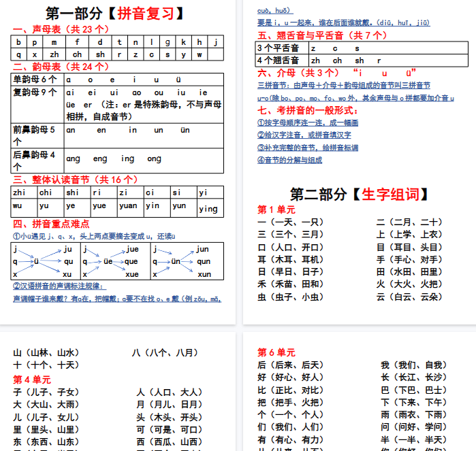Click the section title 一、声母表（共23个）
Screen dimensions: 476x451
click(61, 29)
